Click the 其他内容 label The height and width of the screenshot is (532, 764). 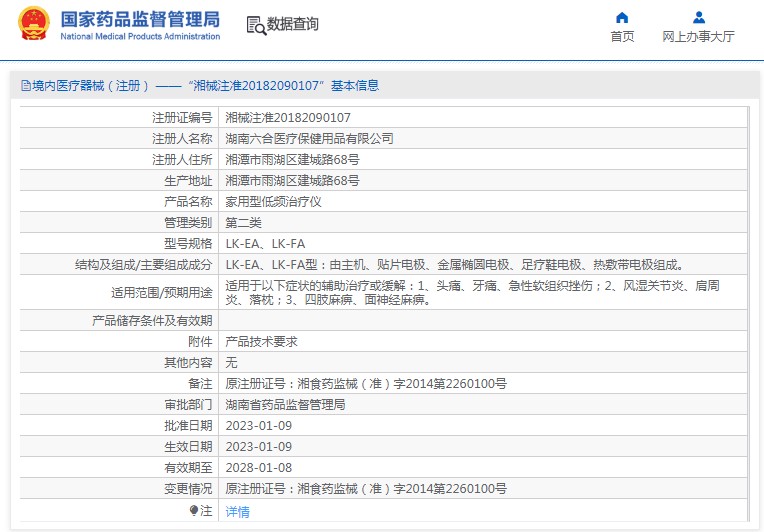coord(188,362)
